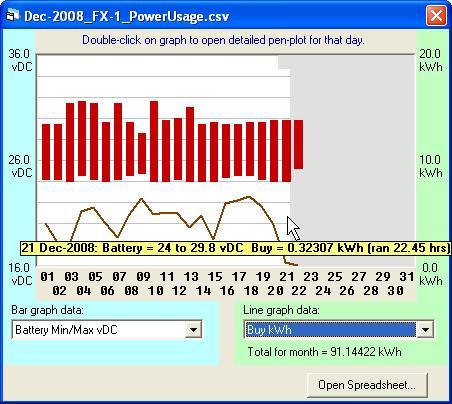Image resolution: width=452 pixels, height=404 pixels.
Task: Open the Bar graph data dropdown arrow
Action: (x=193, y=330)
